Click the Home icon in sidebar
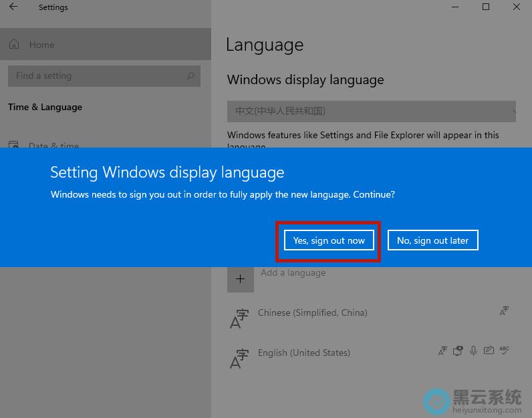 coord(14,45)
